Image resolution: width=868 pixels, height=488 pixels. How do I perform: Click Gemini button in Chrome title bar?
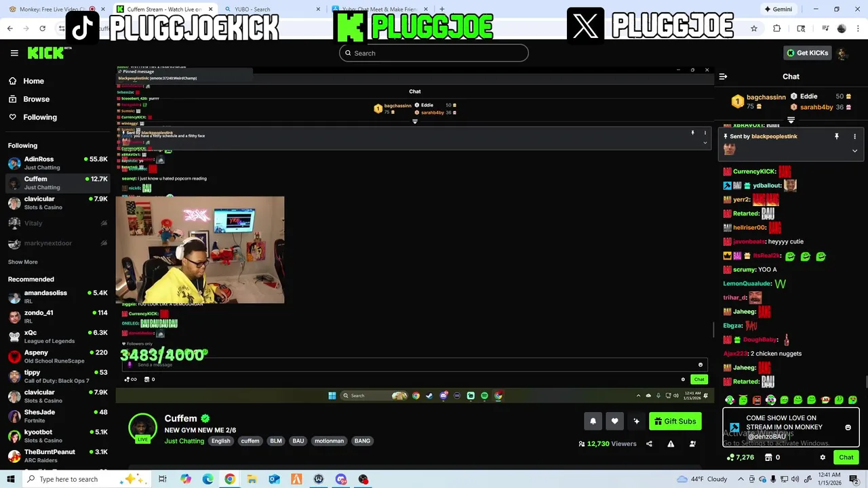click(777, 9)
